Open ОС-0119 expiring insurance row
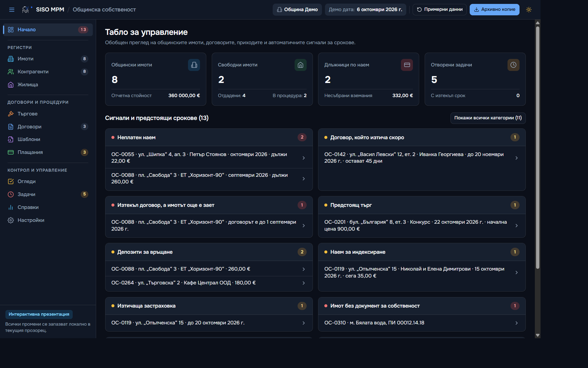Screen dimensions: 588x368 [x=209, y=323]
